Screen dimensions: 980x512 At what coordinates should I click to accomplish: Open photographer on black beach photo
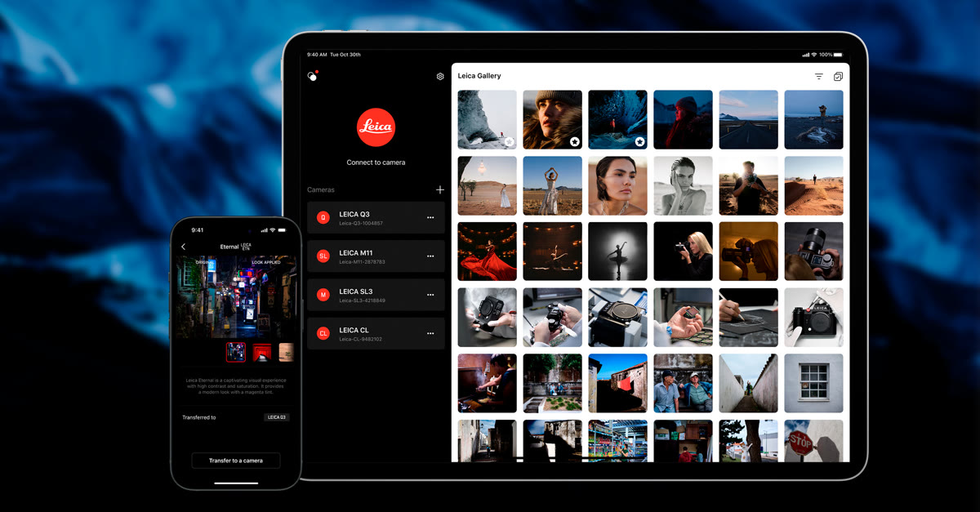click(814, 119)
